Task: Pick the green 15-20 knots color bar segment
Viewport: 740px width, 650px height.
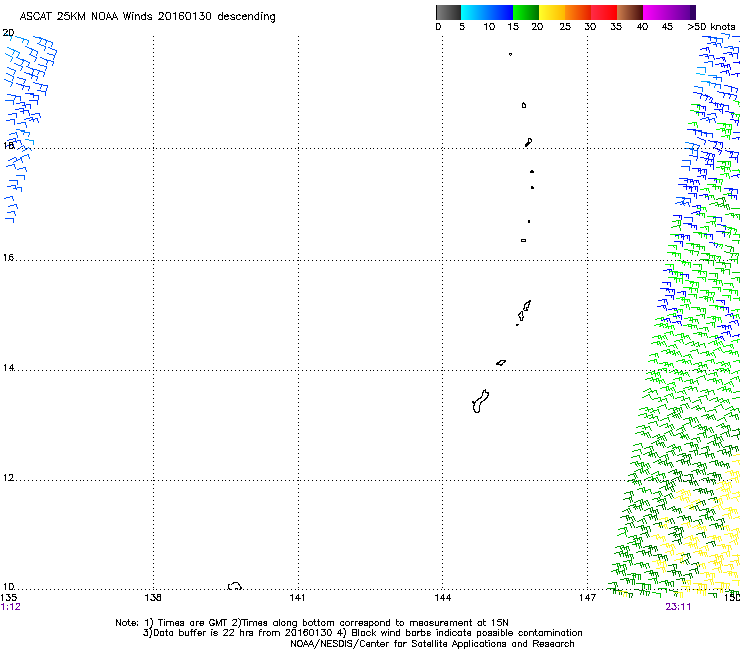Action: click(x=526, y=12)
